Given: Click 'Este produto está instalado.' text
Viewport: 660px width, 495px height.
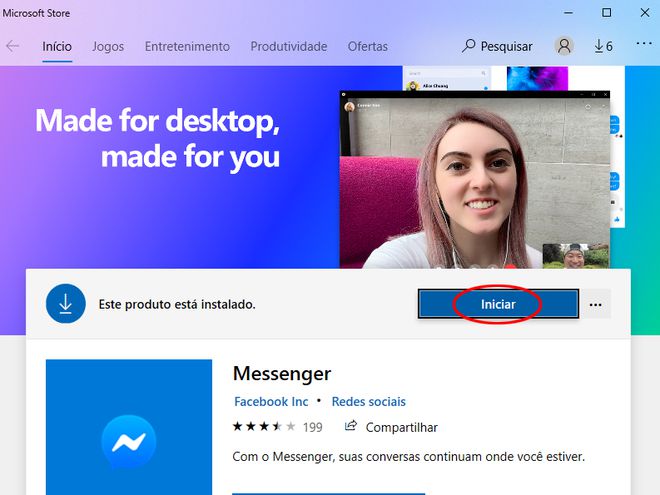Looking at the screenshot, I should 177,304.
